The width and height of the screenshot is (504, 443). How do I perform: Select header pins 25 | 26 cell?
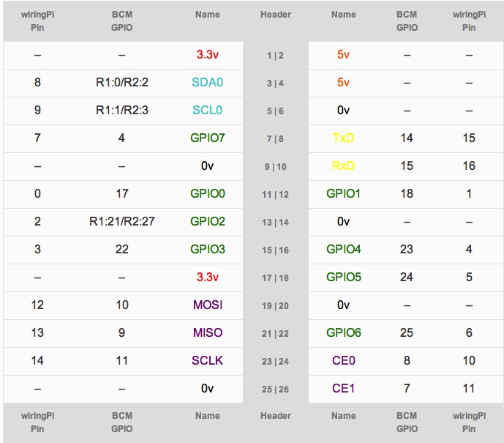point(276,389)
